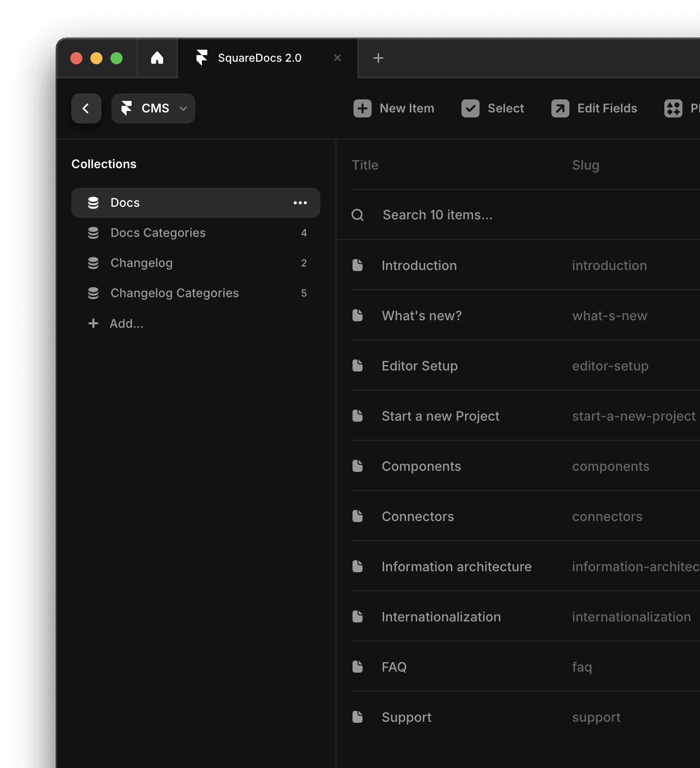Select the Changelog collection
700x768 pixels.
pyautogui.click(x=196, y=263)
